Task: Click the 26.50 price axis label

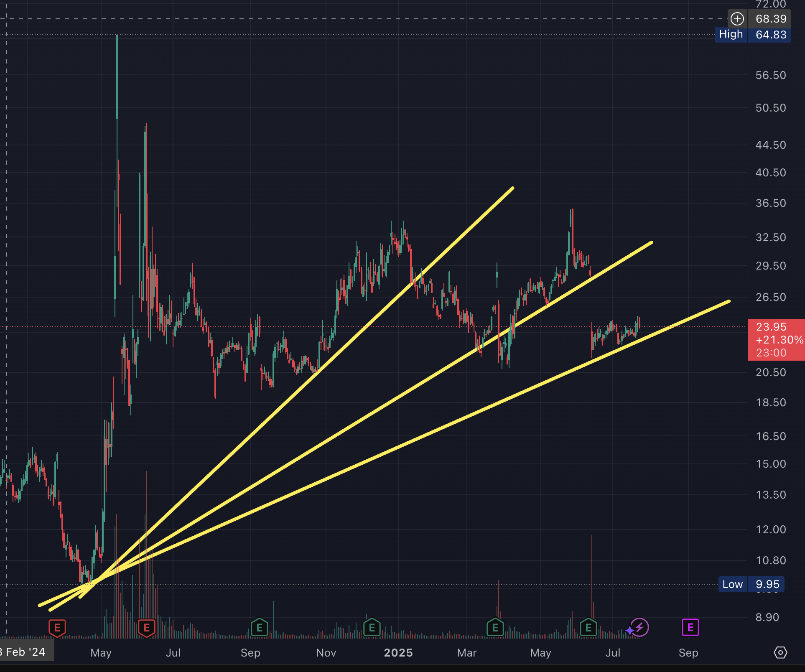Action: point(771,297)
